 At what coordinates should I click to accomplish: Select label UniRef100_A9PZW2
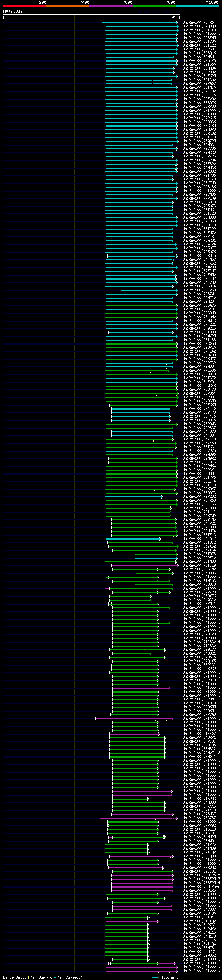coord(199,496)
